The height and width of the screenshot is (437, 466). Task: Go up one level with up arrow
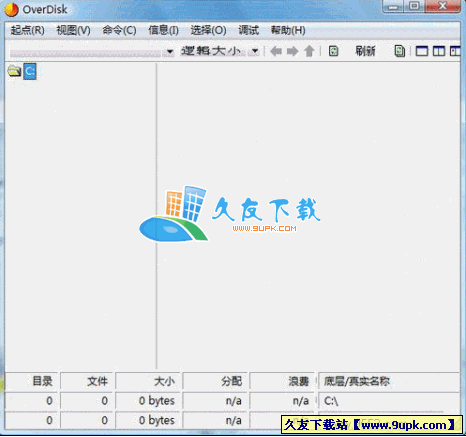(309, 51)
